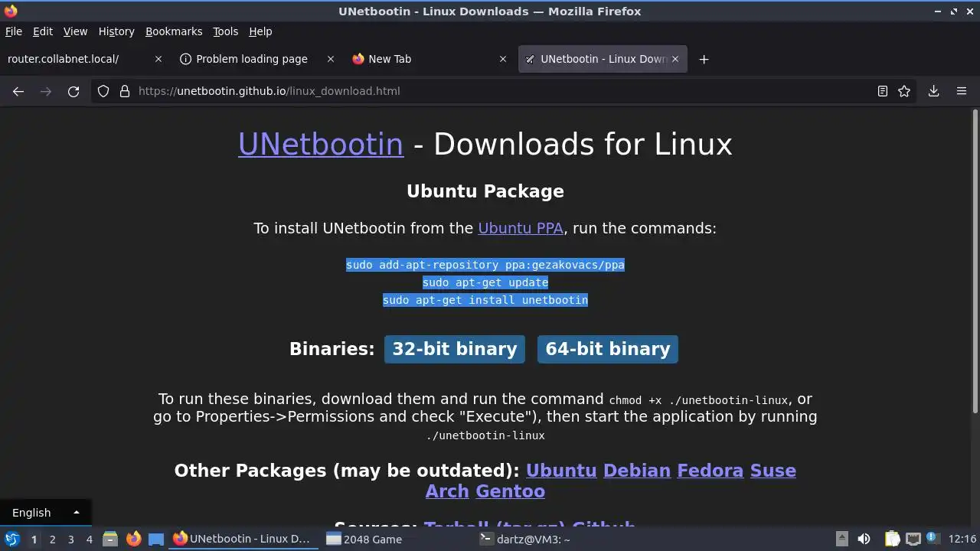This screenshot has height=551, width=980.
Task: Open the Debian package link
Action: click(637, 471)
